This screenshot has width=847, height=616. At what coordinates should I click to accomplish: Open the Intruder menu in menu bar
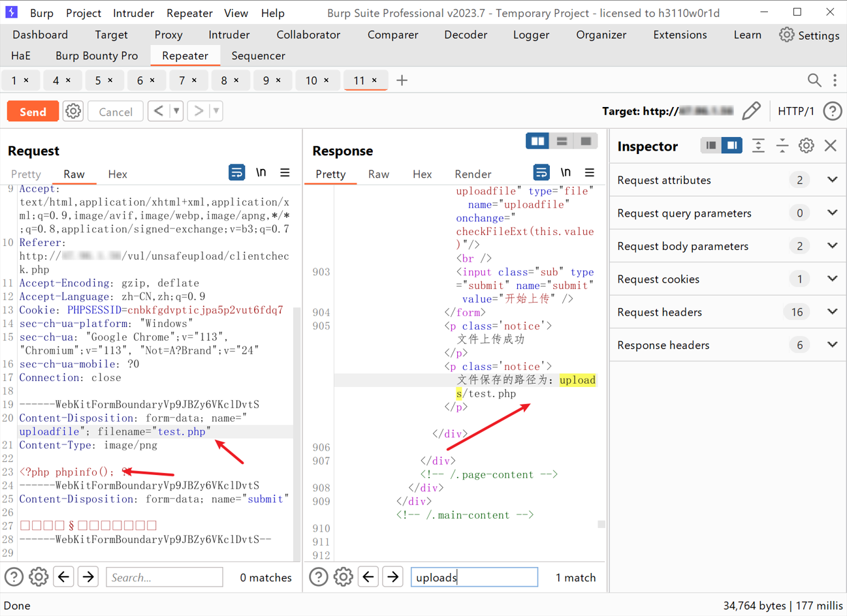pos(133,13)
